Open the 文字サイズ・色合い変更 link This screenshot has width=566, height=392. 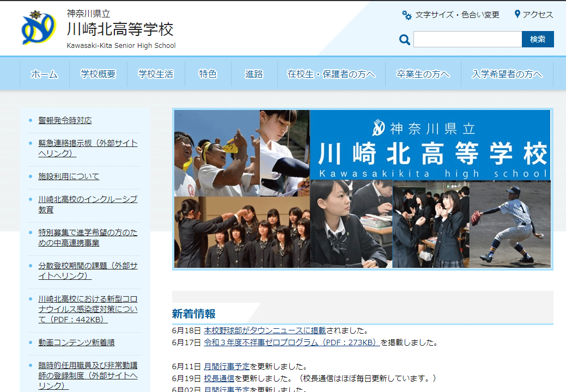pyautogui.click(x=457, y=15)
